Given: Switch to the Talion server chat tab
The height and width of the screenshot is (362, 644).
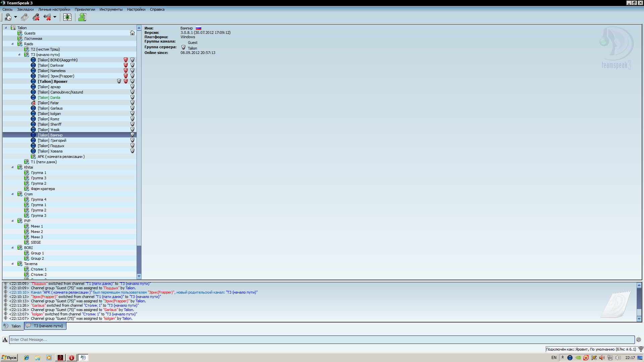Looking at the screenshot, I should click(x=13, y=326).
